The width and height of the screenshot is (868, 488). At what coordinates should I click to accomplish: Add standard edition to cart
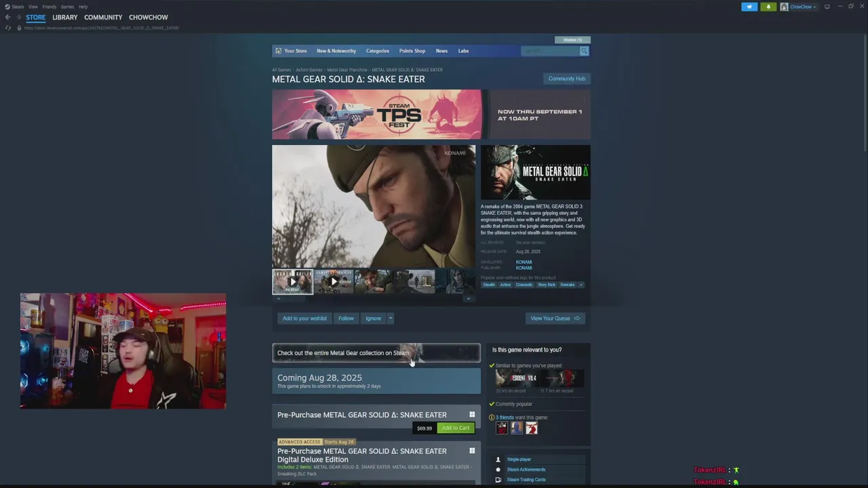pyautogui.click(x=456, y=428)
